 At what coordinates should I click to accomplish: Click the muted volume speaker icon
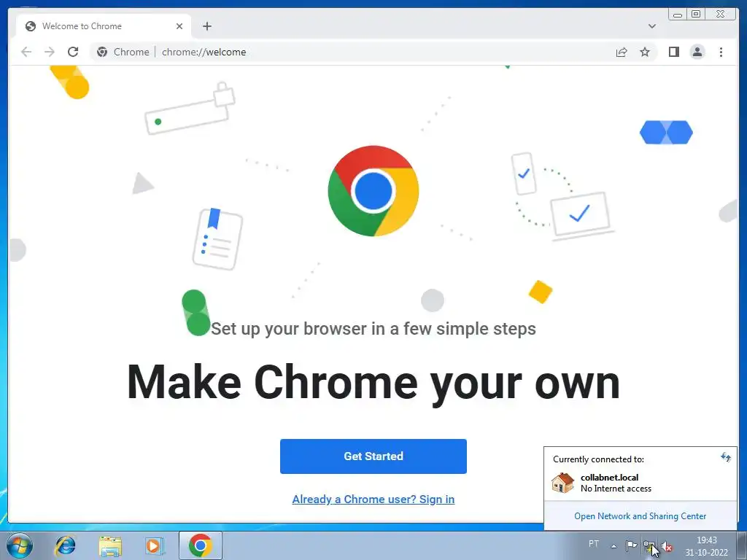coord(667,546)
